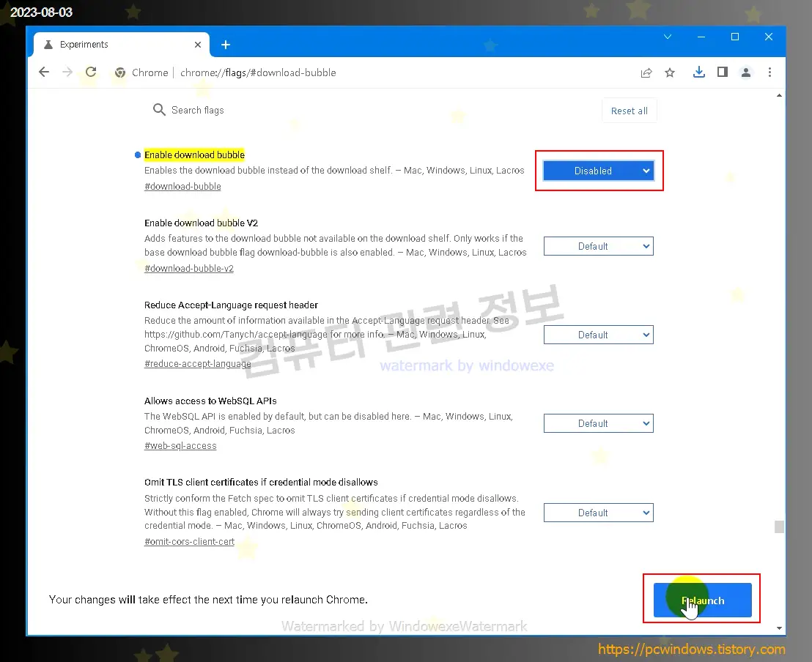
Task: Open a new tab with plus button
Action: pos(225,45)
